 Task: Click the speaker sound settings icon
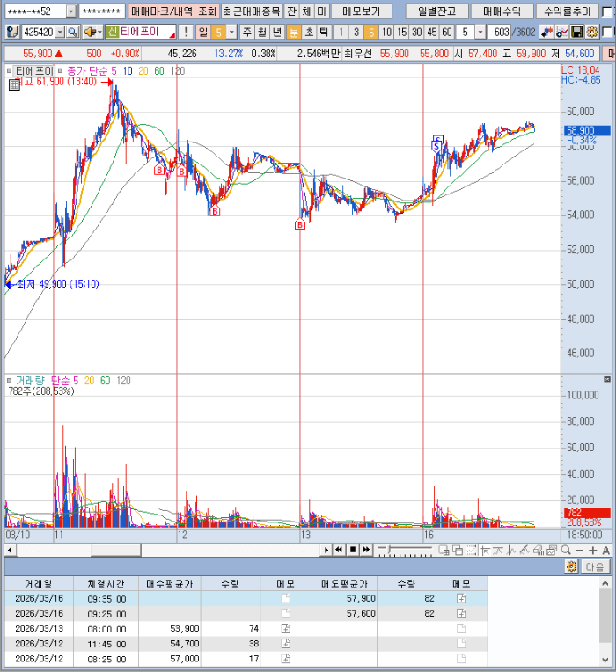pyautogui.click(x=89, y=32)
